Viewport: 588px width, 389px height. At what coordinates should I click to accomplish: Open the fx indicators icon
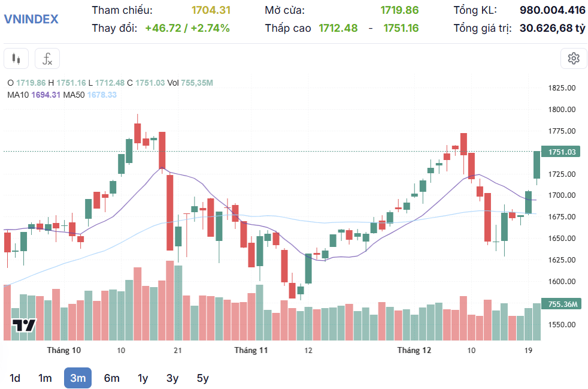(x=47, y=59)
